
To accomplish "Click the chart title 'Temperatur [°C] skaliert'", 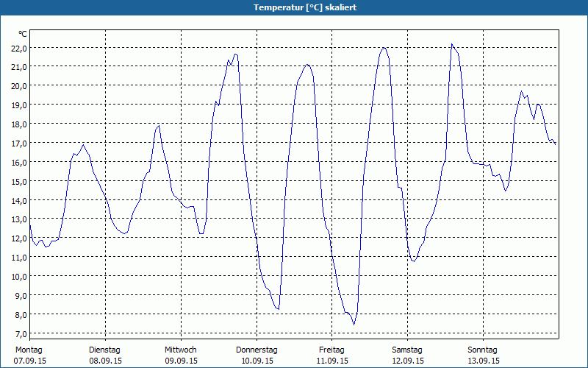I will [305, 7].
